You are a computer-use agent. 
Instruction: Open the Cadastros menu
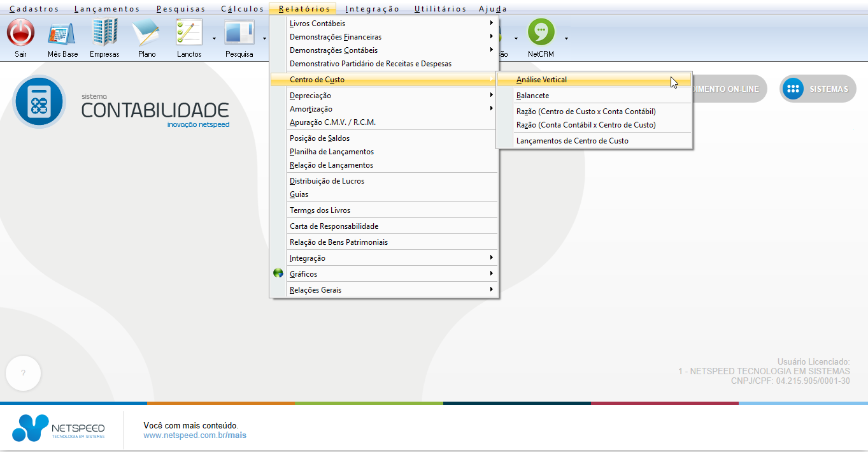[x=34, y=9]
